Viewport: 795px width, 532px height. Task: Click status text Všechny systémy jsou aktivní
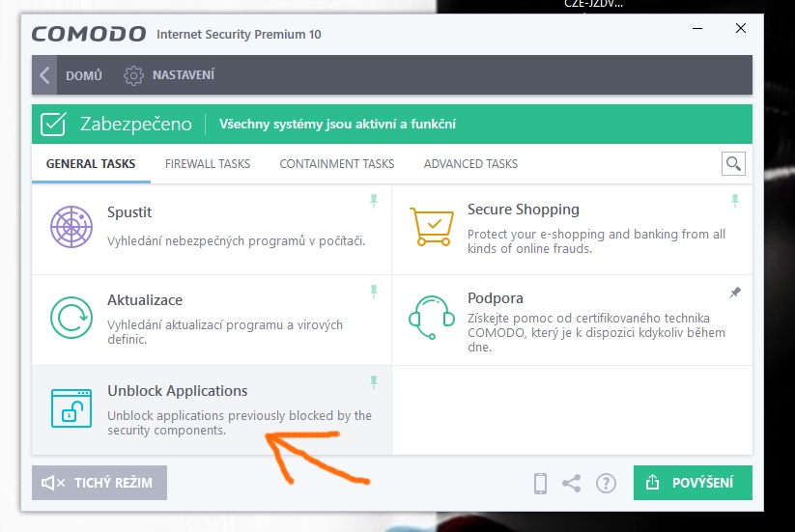[337, 125]
